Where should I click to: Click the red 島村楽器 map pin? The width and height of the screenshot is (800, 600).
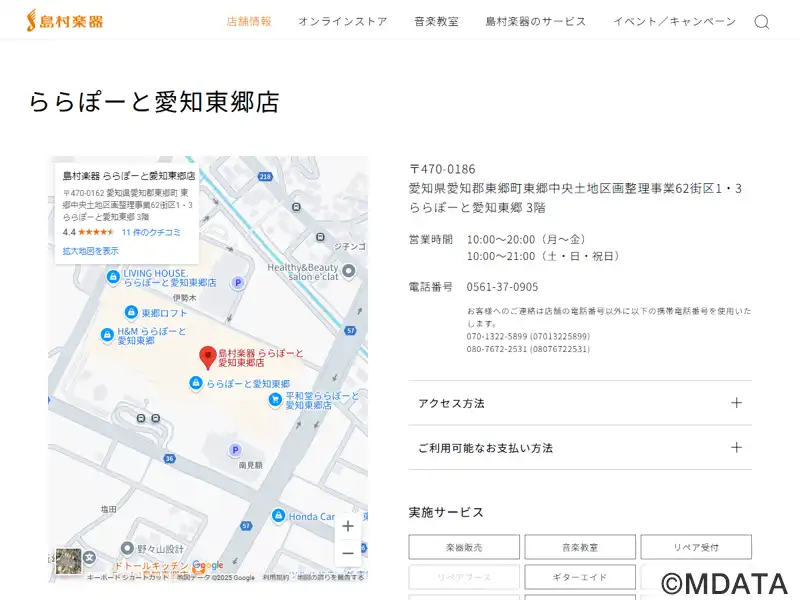[208, 357]
